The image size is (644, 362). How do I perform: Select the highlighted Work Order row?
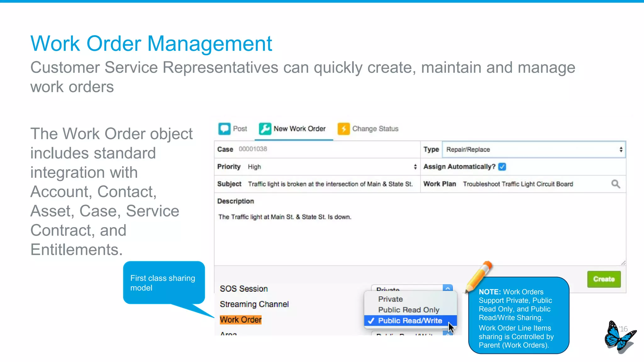point(241,320)
